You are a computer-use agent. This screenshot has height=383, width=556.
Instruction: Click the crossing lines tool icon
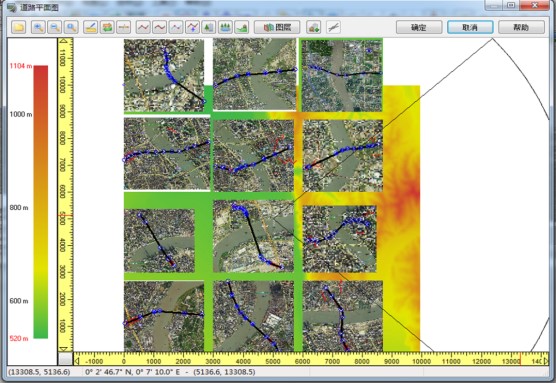(x=333, y=27)
